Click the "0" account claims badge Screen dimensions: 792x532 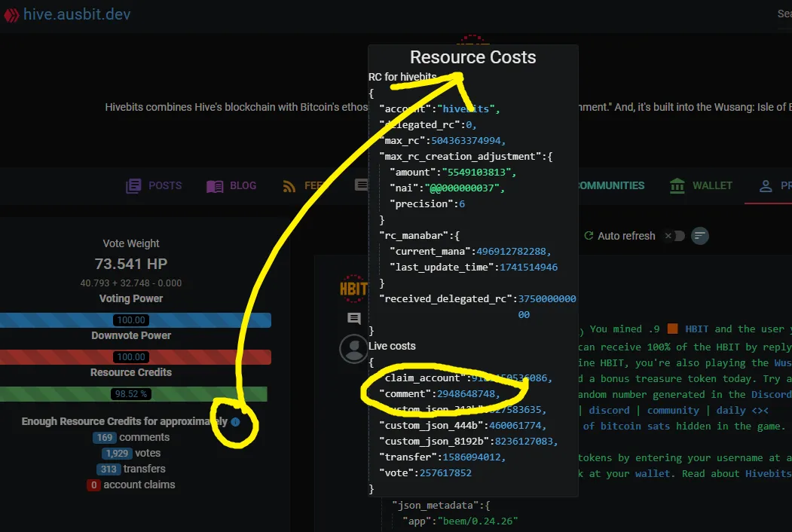[93, 485]
